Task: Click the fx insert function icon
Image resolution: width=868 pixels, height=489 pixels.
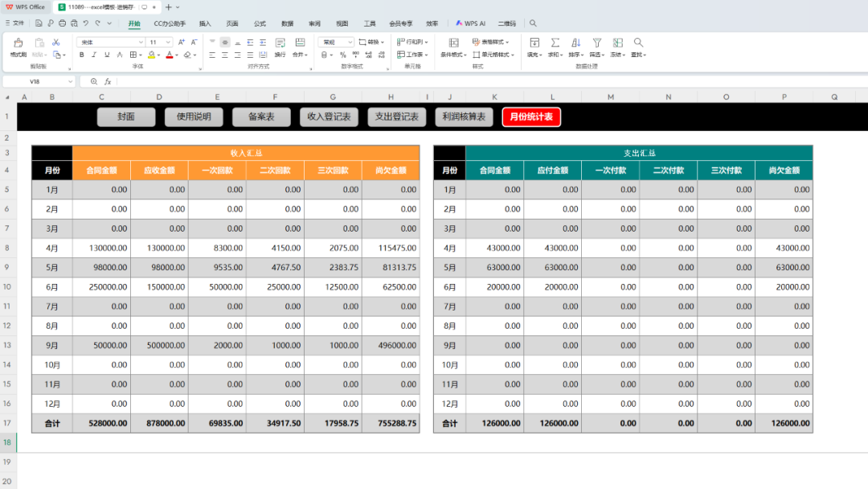Action: click(108, 81)
